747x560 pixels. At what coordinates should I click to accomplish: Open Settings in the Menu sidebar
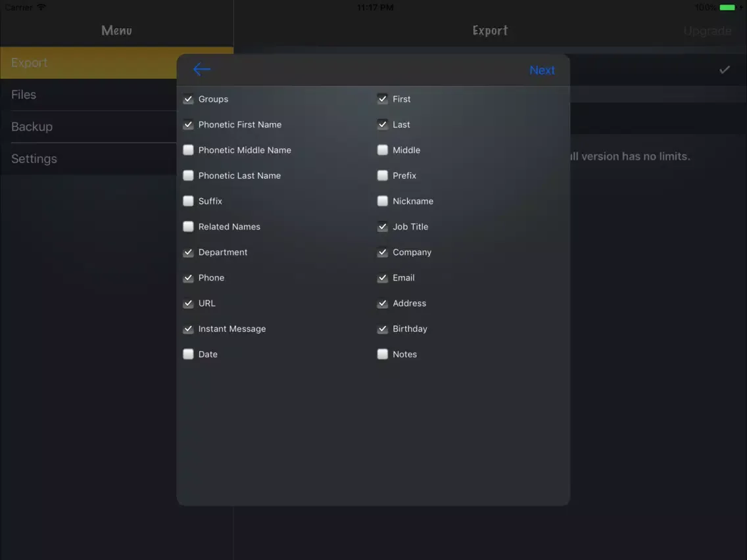88,158
